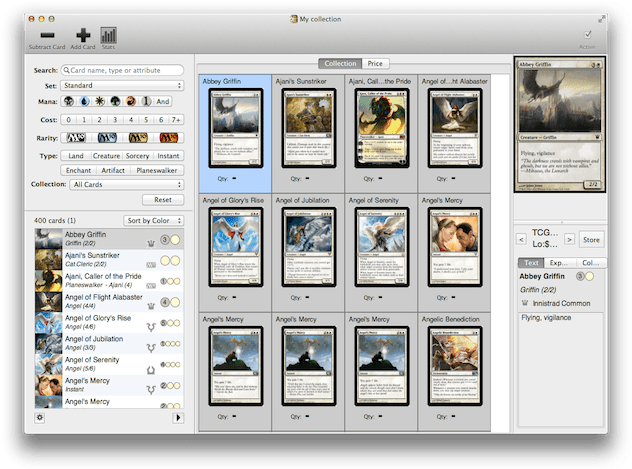Open the Store button
The image size is (632, 469).
point(591,240)
